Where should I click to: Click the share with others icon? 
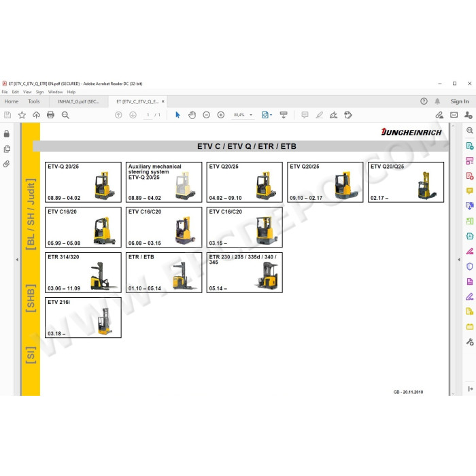point(468,115)
